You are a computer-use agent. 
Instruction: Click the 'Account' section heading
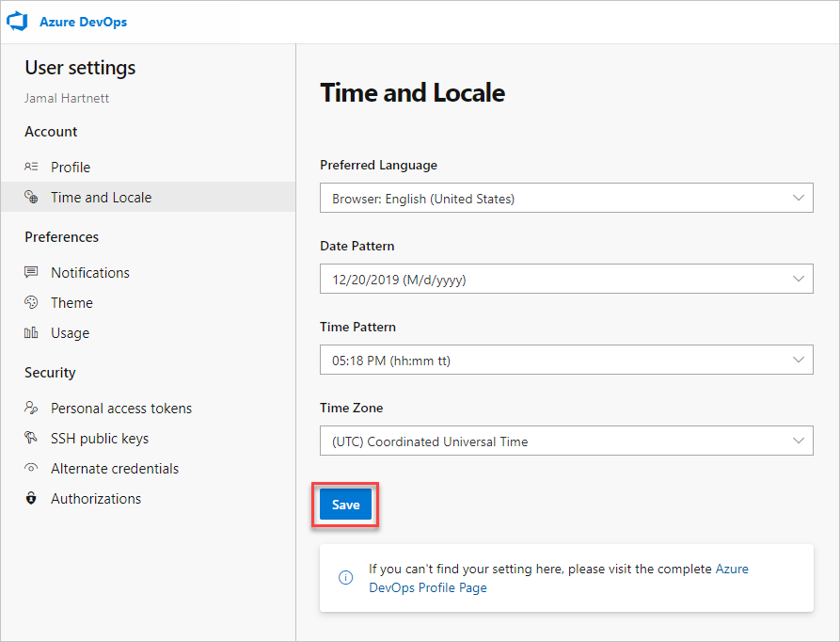tap(51, 131)
